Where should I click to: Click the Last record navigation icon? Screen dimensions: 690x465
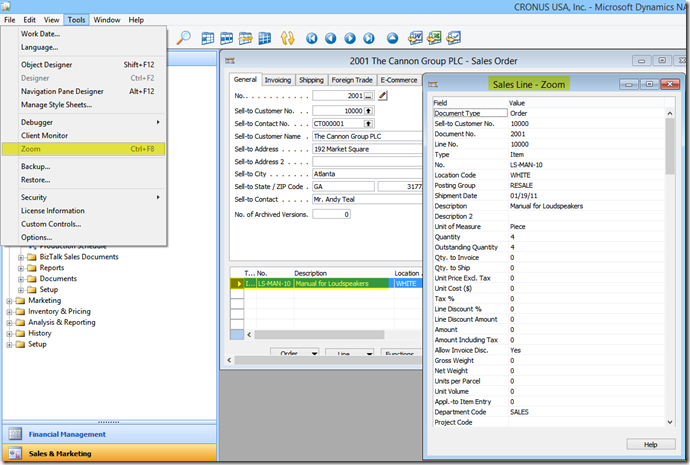[368, 38]
